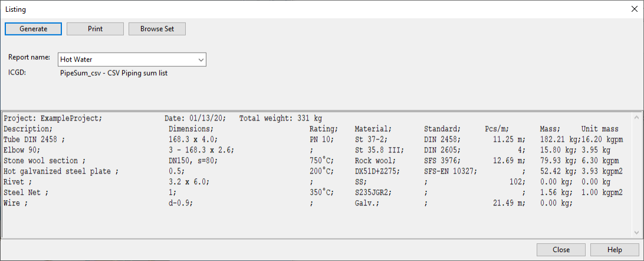Click the Wire row in the listing
Image resolution: width=644 pixels, height=261 pixels.
point(16,203)
